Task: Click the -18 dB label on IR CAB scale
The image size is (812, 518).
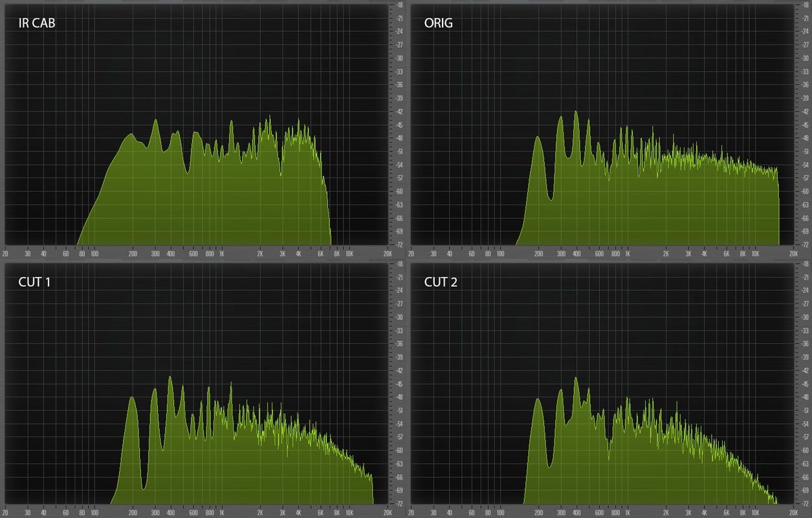Action: pos(399,5)
